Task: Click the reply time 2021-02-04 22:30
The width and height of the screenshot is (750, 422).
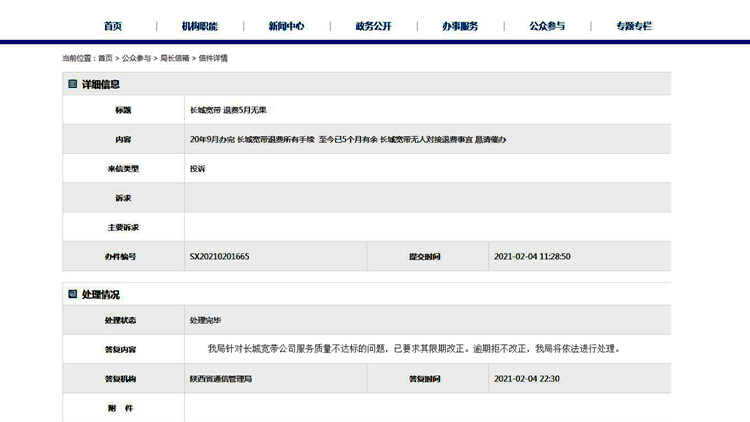Action: 526,379
